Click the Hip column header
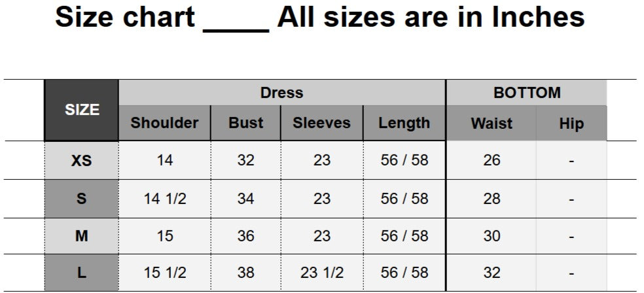The width and height of the screenshot is (644, 293). 571,123
